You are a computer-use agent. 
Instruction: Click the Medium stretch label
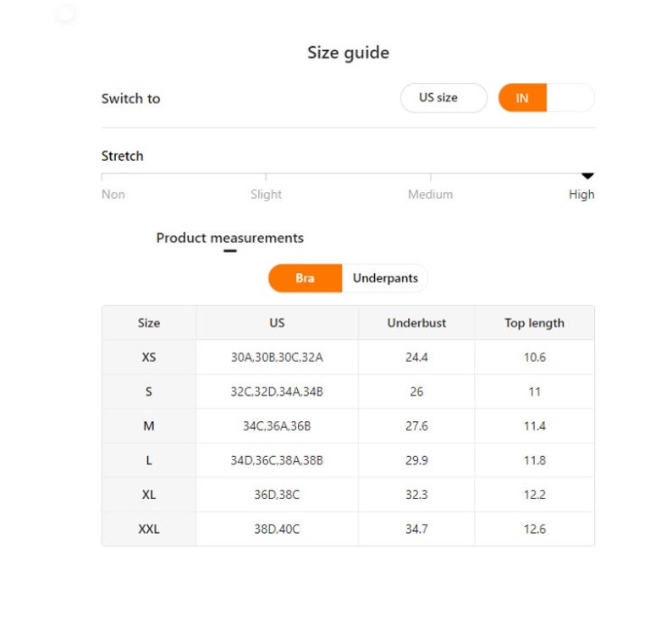coord(430,195)
